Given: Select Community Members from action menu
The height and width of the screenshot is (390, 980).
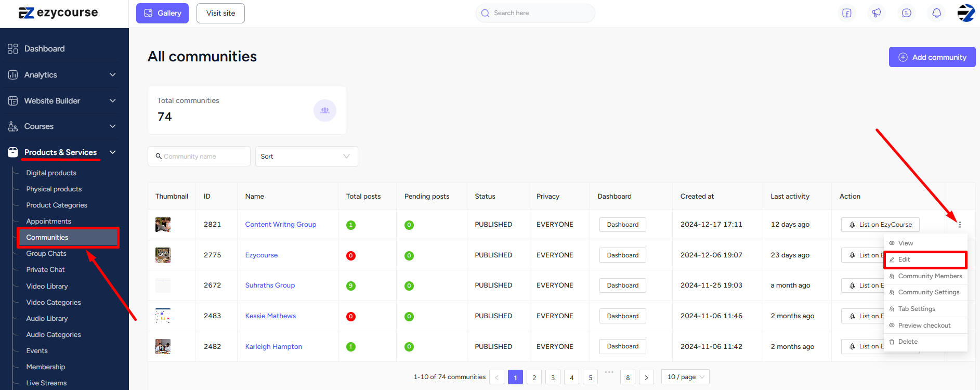Looking at the screenshot, I should coord(925,276).
